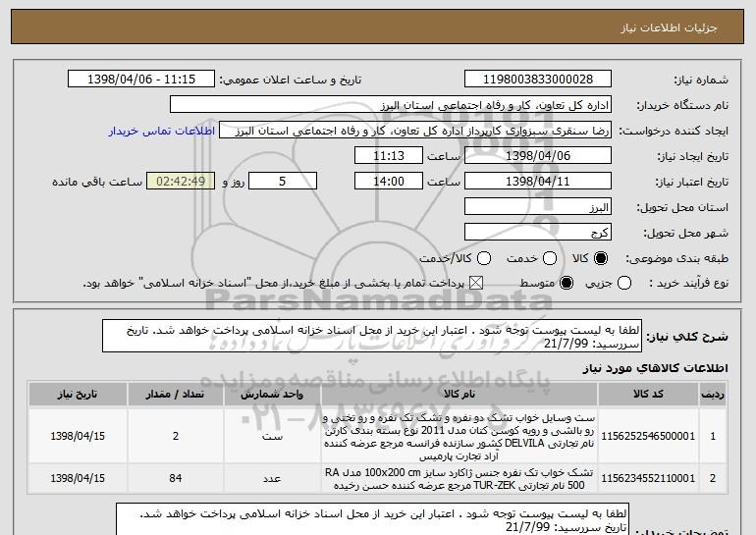Image resolution: width=756 pixels, height=535 pixels.
Task: Click the validity date field 1398/04/11
Action: (x=538, y=182)
